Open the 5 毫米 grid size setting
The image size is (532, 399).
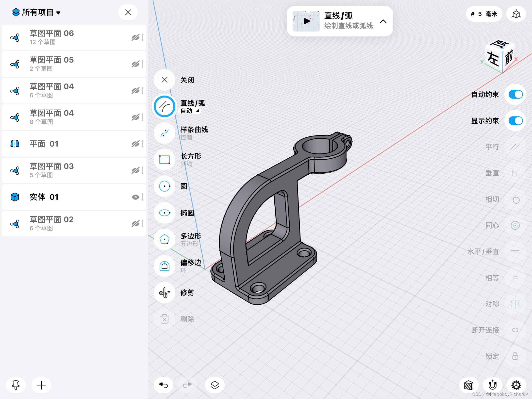tap(484, 14)
